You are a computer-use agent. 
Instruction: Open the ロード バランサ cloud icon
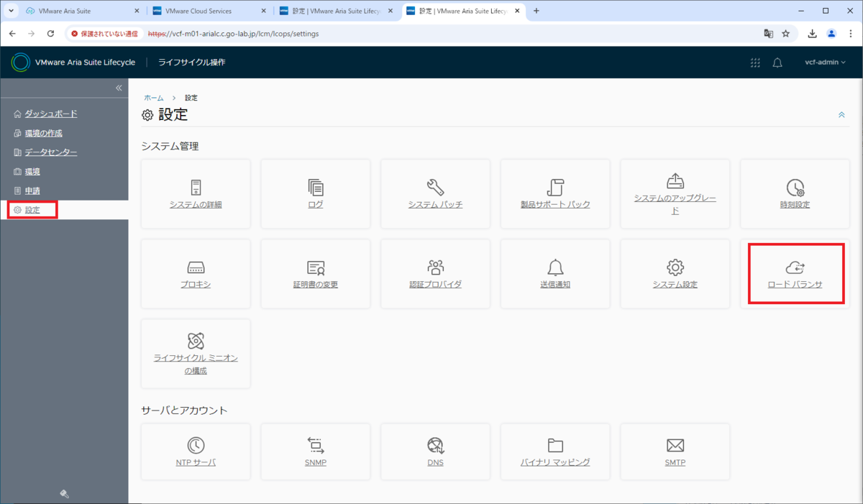[795, 267]
